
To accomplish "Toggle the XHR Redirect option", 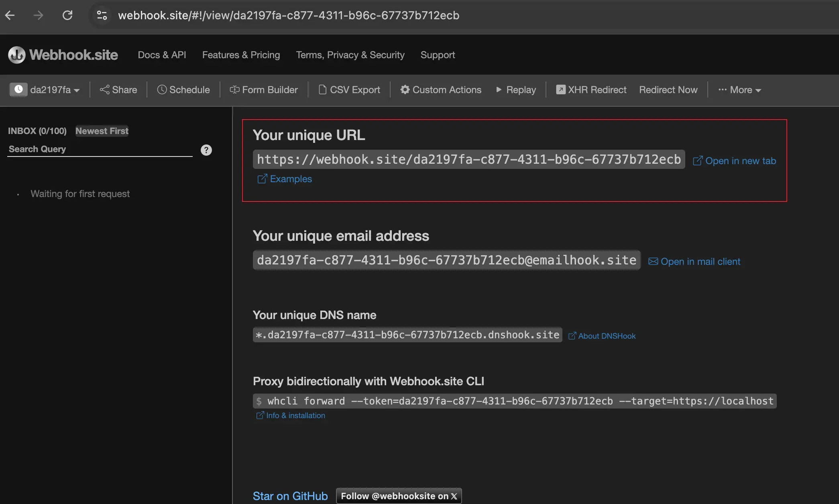I will click(x=591, y=90).
